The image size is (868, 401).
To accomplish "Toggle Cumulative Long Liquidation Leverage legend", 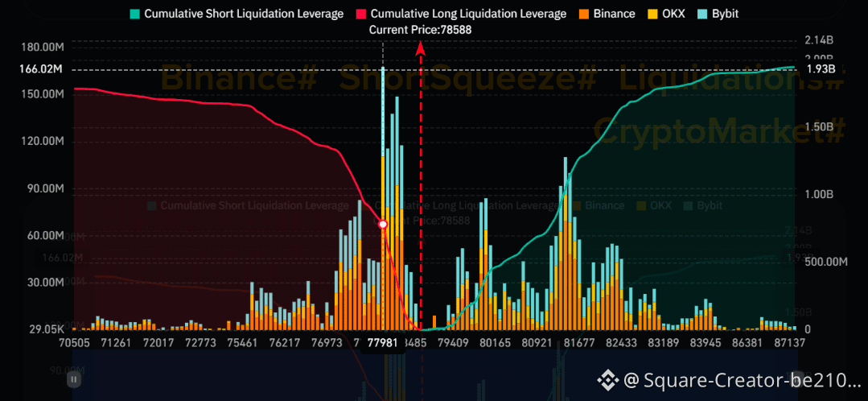I will click(x=460, y=14).
